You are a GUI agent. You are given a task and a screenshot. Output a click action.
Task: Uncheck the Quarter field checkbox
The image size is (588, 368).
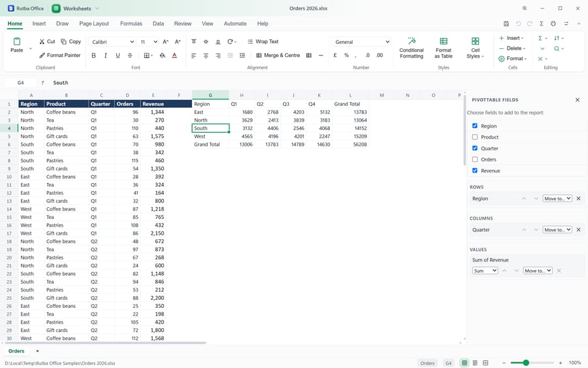(x=475, y=148)
